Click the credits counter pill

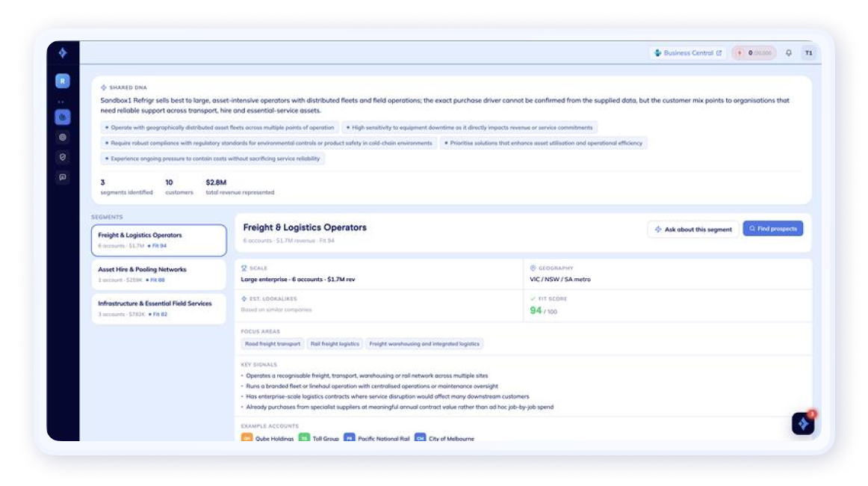[754, 53]
